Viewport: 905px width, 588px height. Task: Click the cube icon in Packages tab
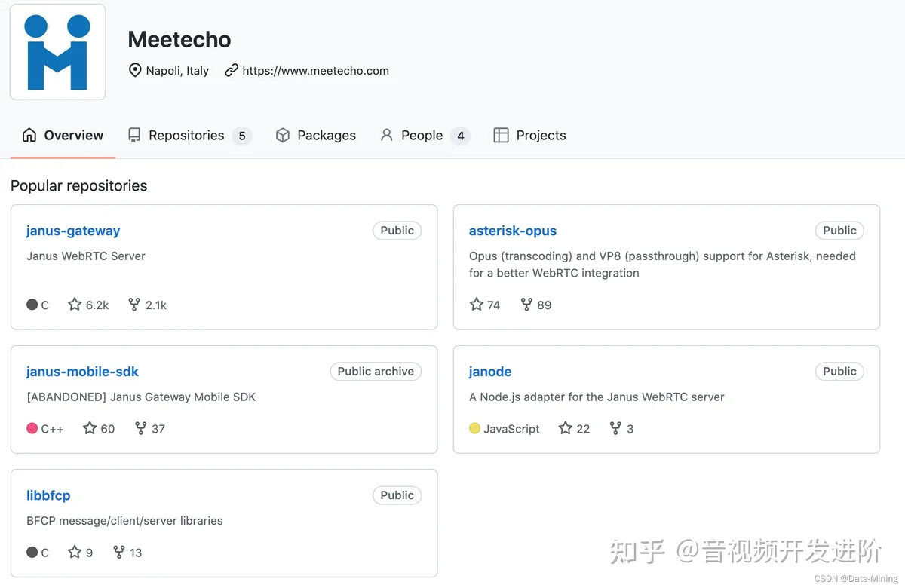pyautogui.click(x=283, y=136)
